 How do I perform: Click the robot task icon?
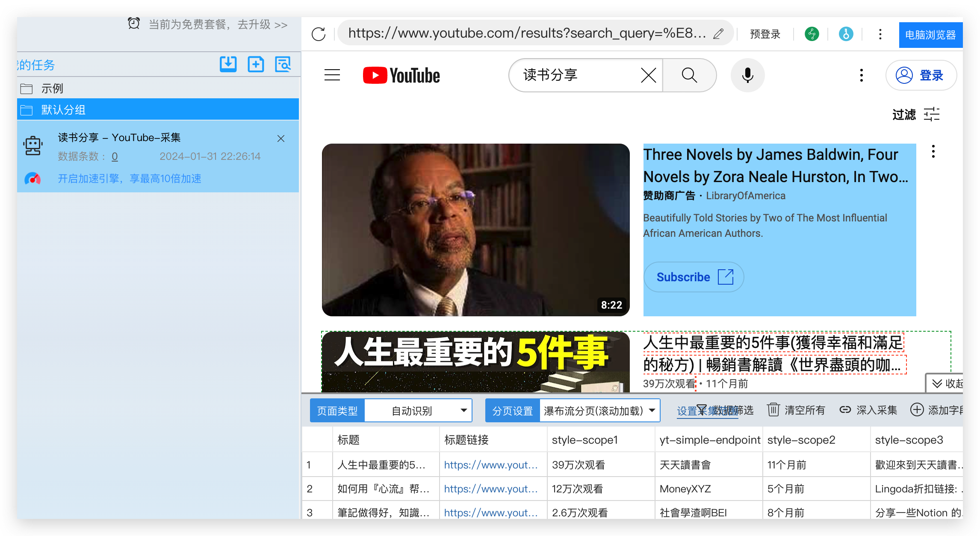(33, 146)
